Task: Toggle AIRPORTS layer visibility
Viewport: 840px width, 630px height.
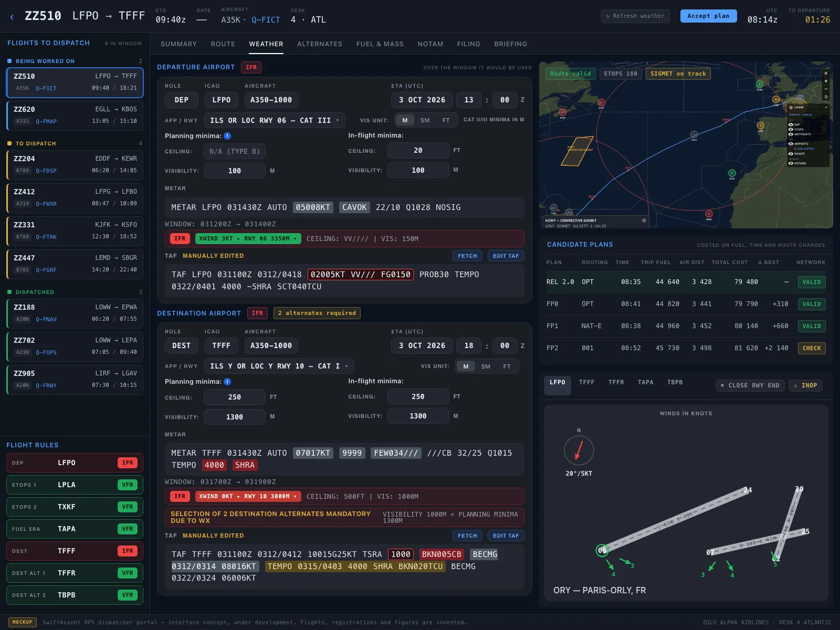Action: tap(791, 144)
